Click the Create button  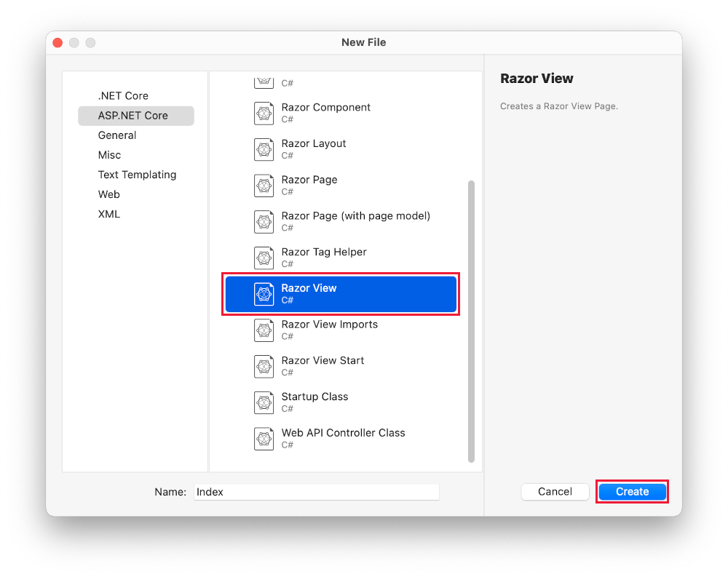point(632,491)
